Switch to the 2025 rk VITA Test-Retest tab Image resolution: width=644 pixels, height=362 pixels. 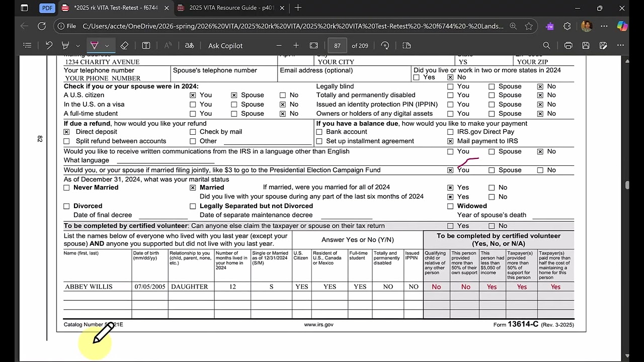tap(115, 8)
